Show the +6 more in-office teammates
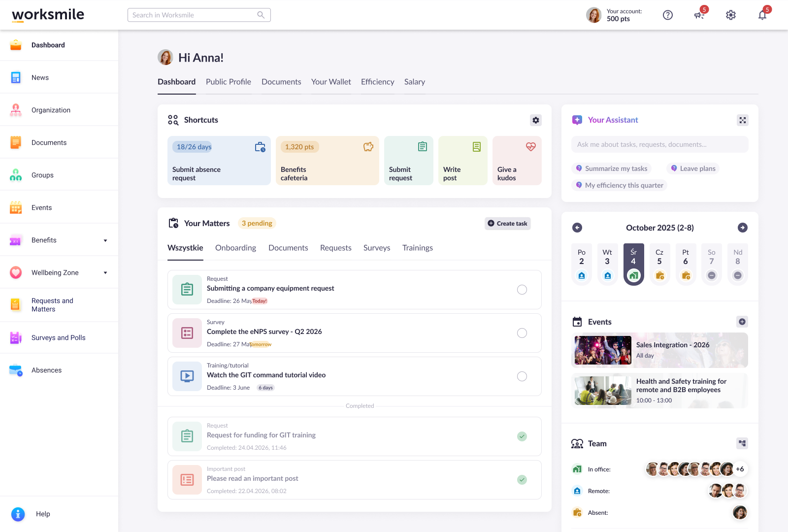 [x=740, y=469]
